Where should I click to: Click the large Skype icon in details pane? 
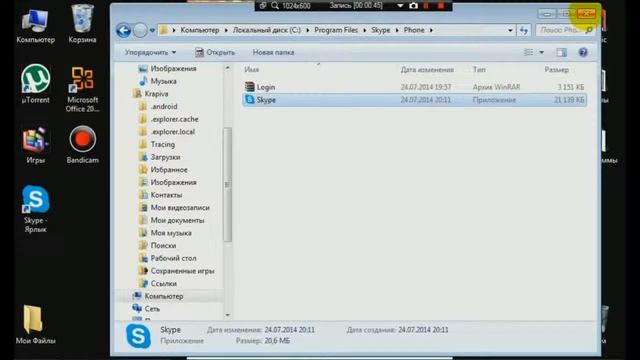(x=138, y=336)
